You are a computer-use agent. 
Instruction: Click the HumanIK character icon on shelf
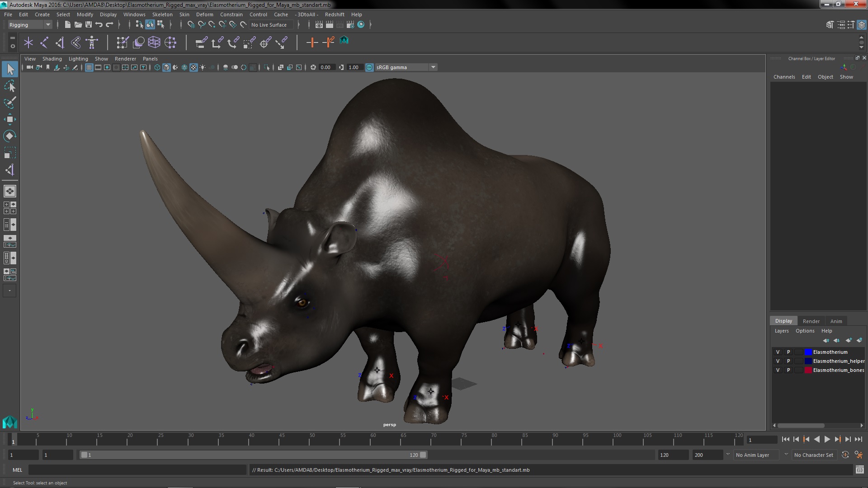92,42
